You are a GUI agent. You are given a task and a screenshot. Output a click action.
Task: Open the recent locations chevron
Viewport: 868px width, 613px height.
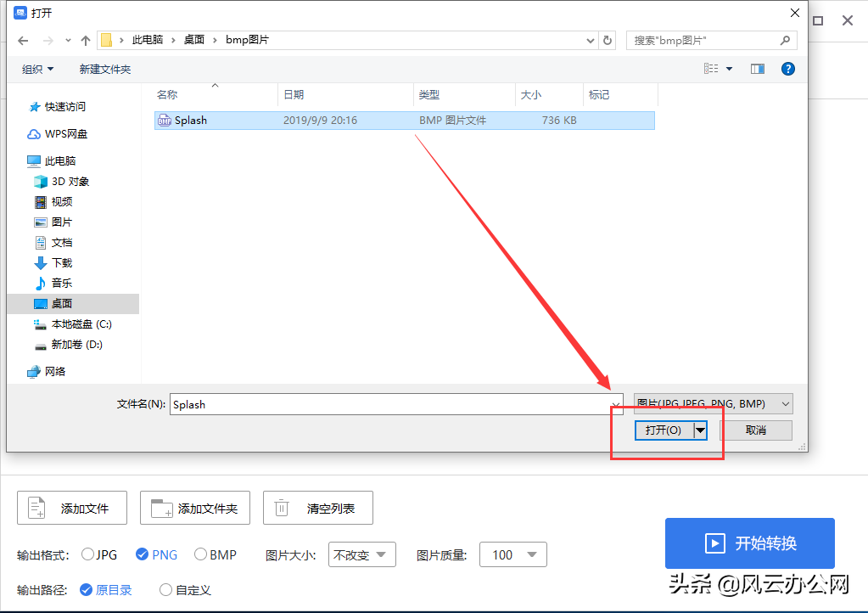(x=68, y=41)
